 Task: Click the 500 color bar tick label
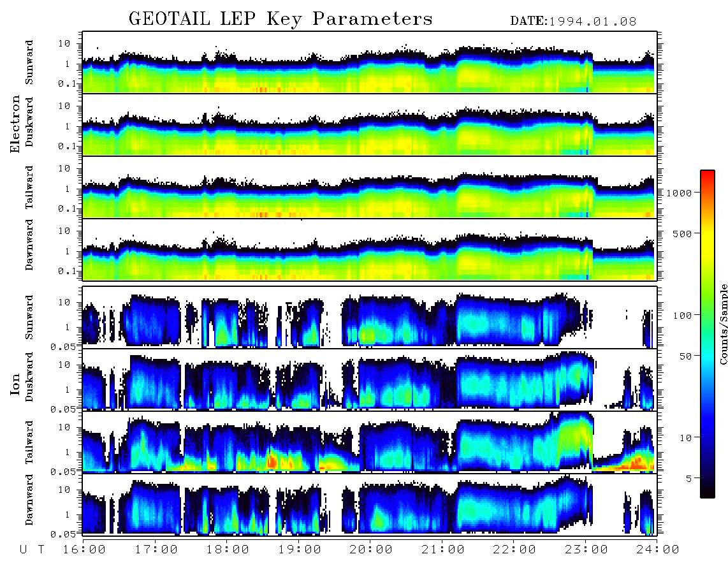[x=683, y=233]
